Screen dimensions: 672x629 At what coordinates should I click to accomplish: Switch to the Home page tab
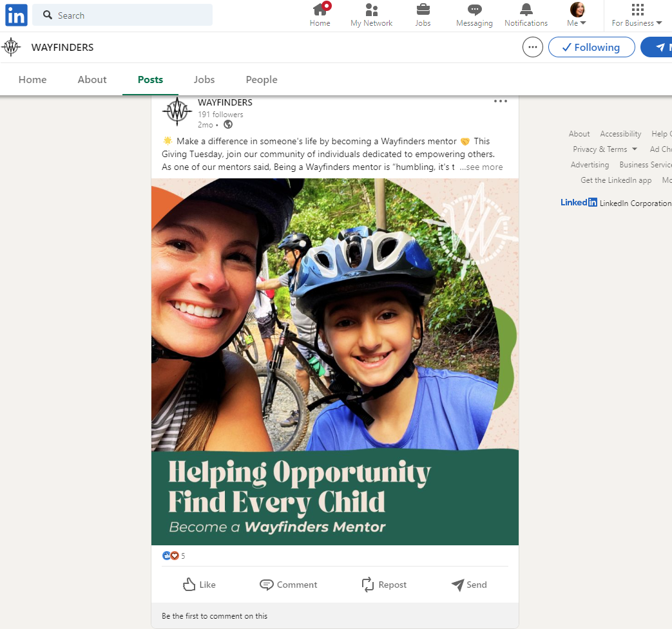pyautogui.click(x=33, y=80)
